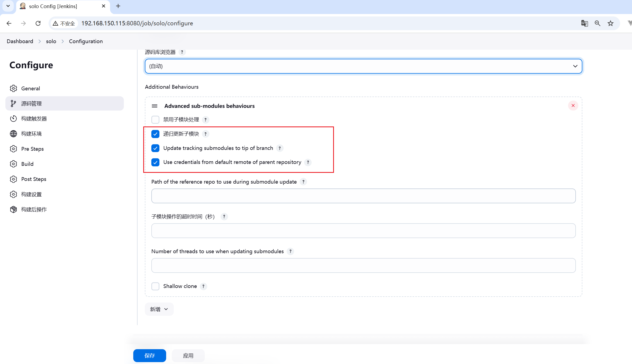The height and width of the screenshot is (364, 632).
Task: Click the zoom magnifier icon in address bar
Action: pyautogui.click(x=597, y=23)
